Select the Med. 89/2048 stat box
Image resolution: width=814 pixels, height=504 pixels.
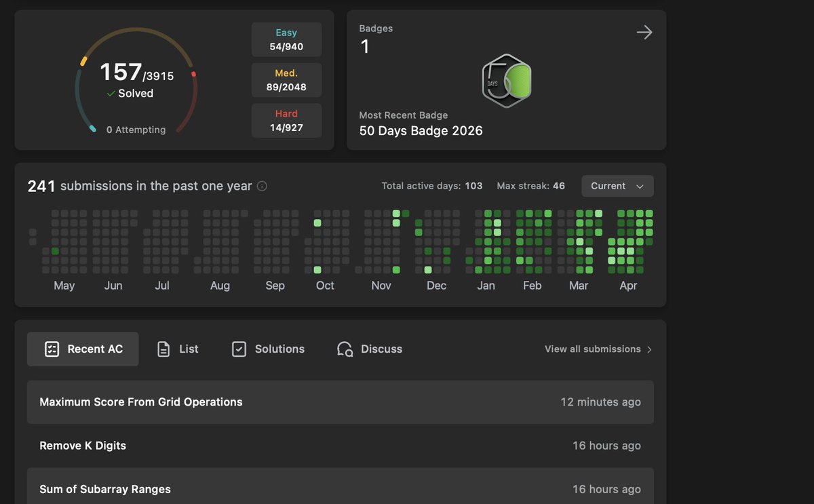coord(286,80)
